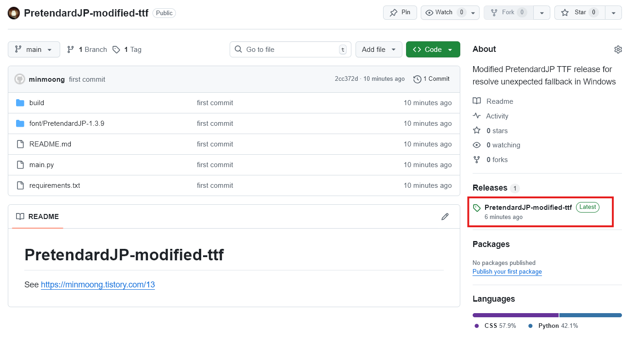Click the Watch button
Screen dimensions: 644x337
[x=445, y=12]
